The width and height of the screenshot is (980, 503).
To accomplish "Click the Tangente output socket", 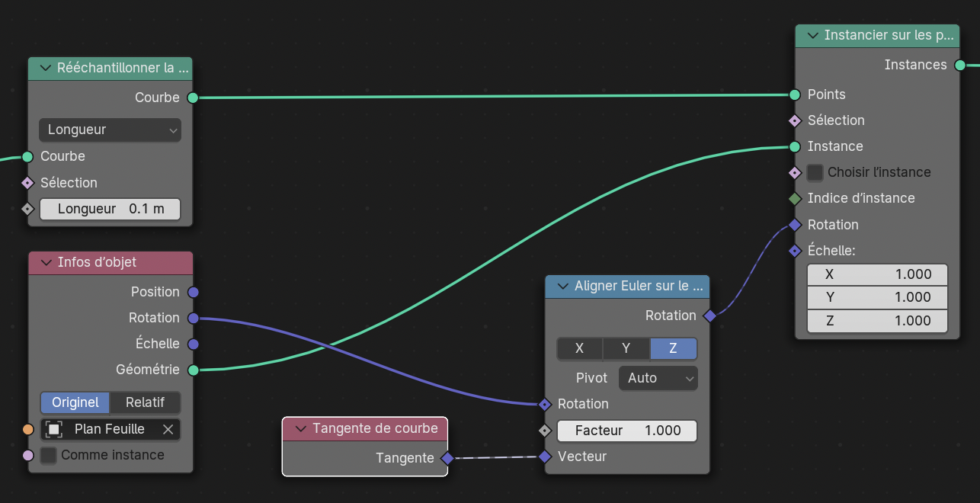I will [447, 458].
